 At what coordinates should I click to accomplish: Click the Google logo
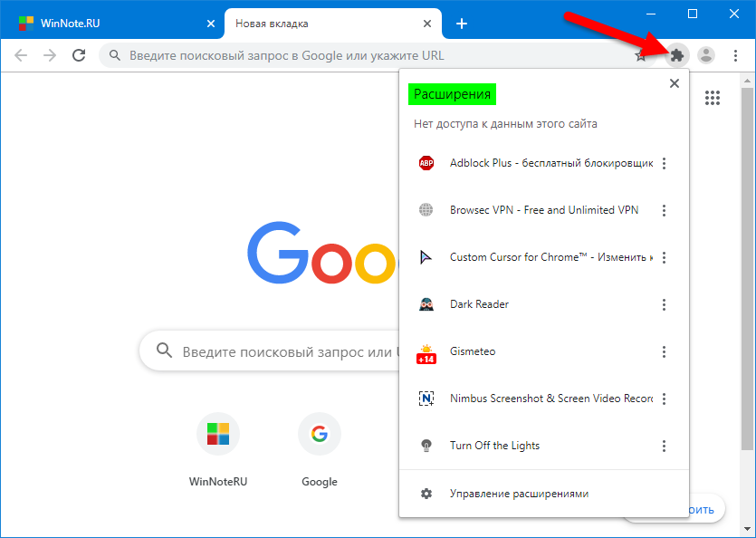[x=323, y=253]
